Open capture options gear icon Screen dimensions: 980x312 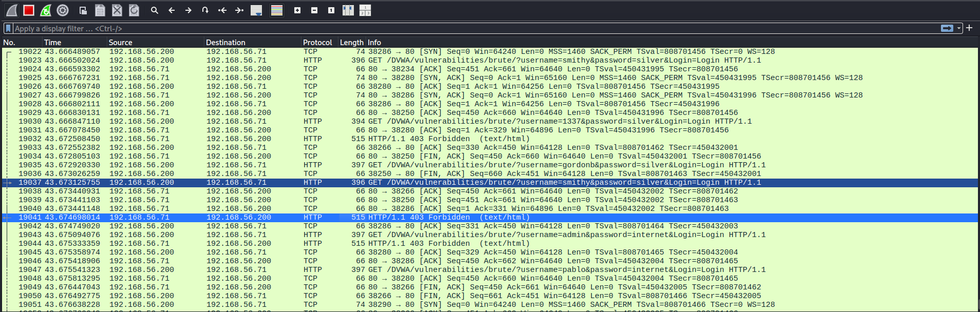click(x=63, y=10)
